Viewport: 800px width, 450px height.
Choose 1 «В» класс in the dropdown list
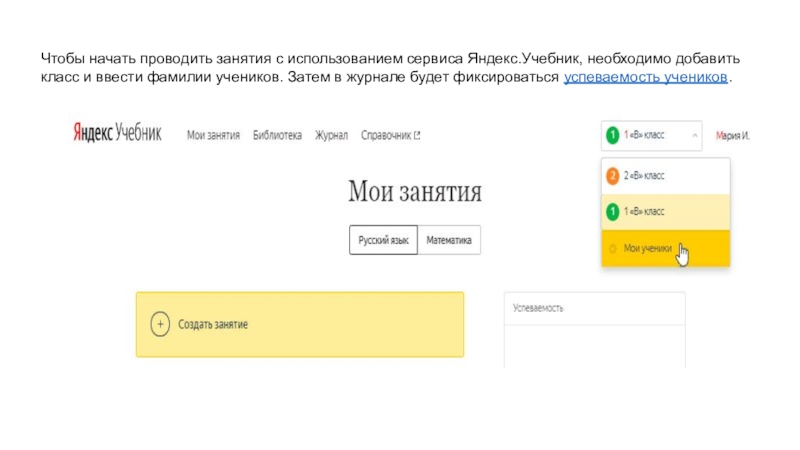click(x=645, y=211)
